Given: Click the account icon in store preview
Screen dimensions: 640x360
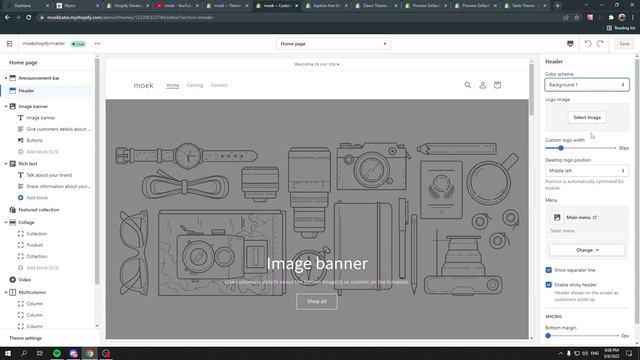Looking at the screenshot, I should click(482, 85).
